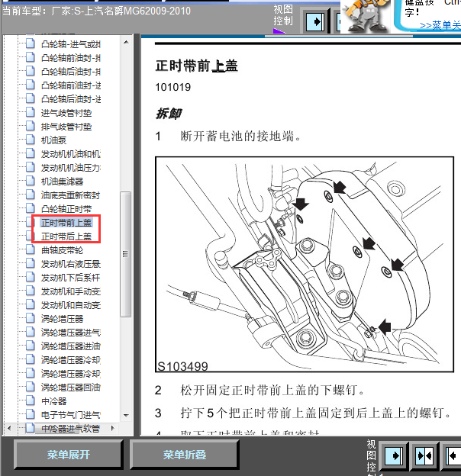Click the tree horizontal scroll right arrow
The width and height of the screenshot is (461, 476).
pyautogui.click(x=113, y=429)
